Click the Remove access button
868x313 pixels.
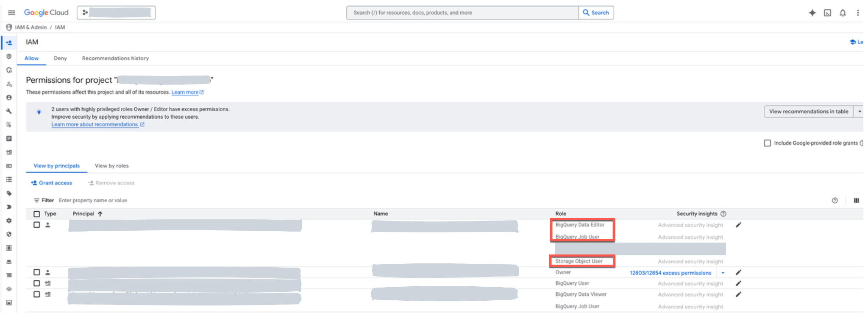tap(111, 183)
